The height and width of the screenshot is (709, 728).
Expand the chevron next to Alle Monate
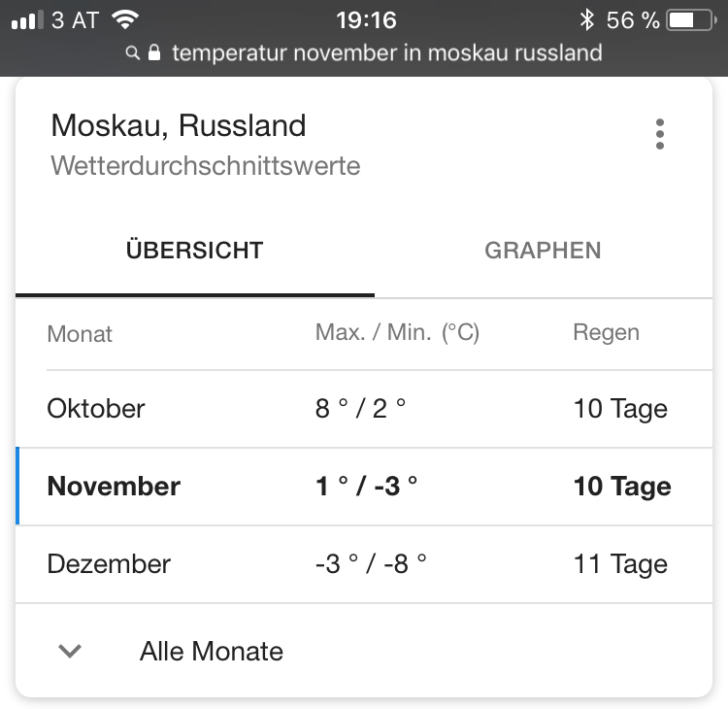(x=69, y=651)
